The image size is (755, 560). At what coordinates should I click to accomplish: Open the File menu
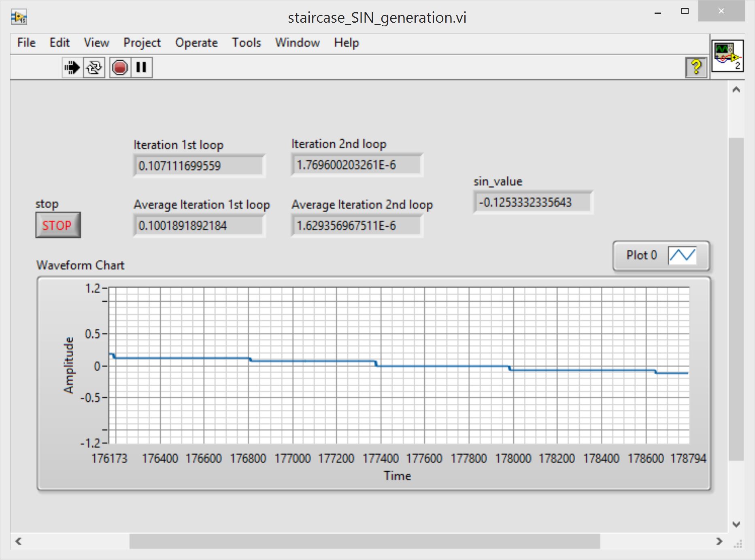click(26, 43)
